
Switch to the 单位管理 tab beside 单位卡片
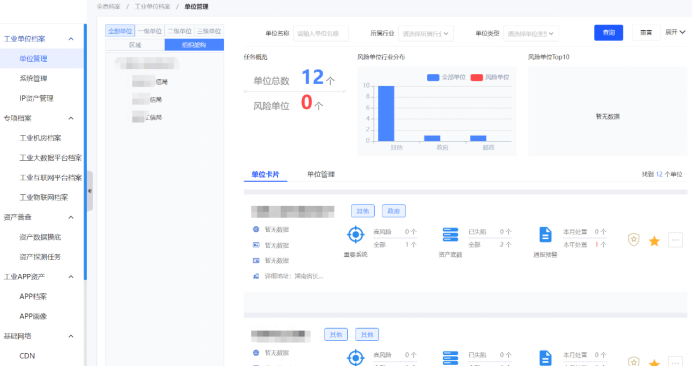[x=321, y=174]
